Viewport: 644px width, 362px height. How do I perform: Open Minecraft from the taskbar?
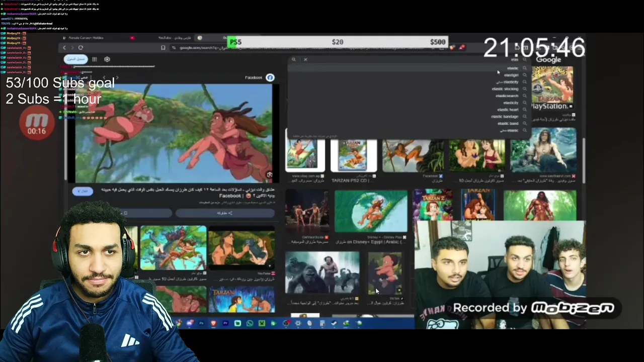[x=262, y=323]
